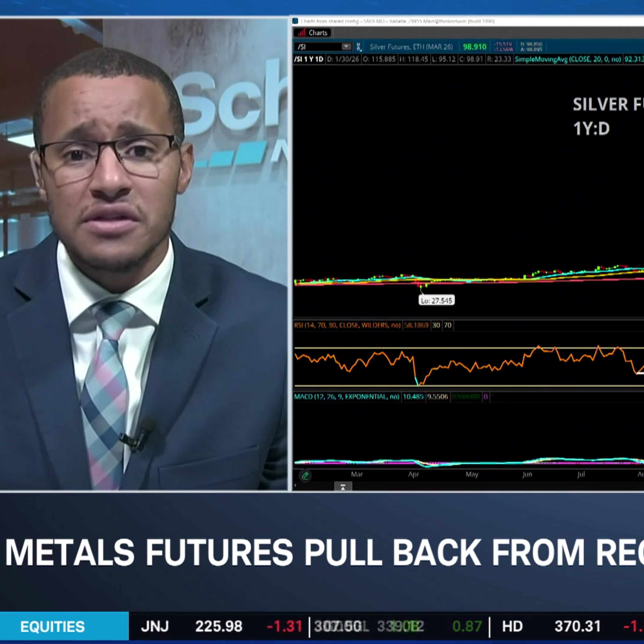Screen dimensions: 644x644
Task: Open the drawing tools pencil icon
Action: [305, 476]
